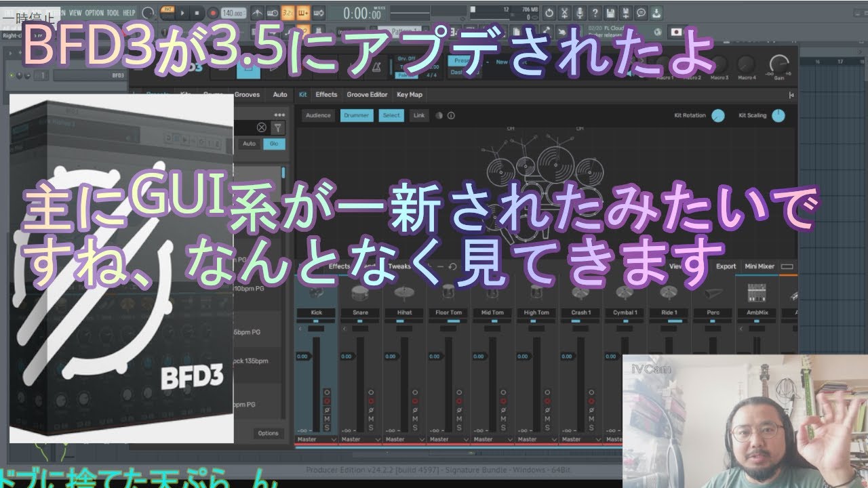Click the microphone icon in the top toolbar

pyautogui.click(x=580, y=13)
